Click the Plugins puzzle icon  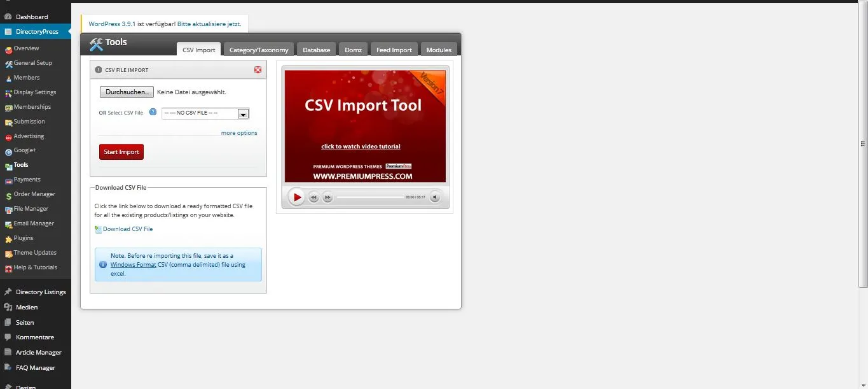tap(8, 239)
